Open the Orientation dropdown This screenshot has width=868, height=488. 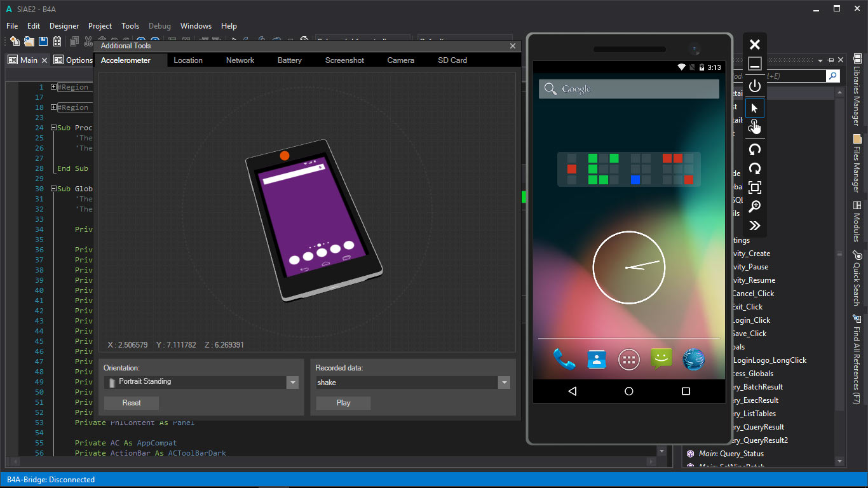click(x=292, y=383)
